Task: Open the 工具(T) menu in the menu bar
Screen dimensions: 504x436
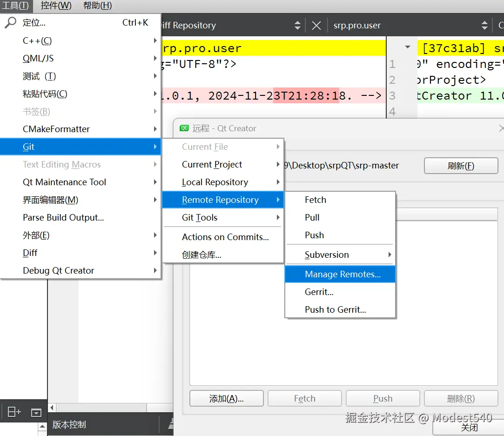Action: pos(16,6)
